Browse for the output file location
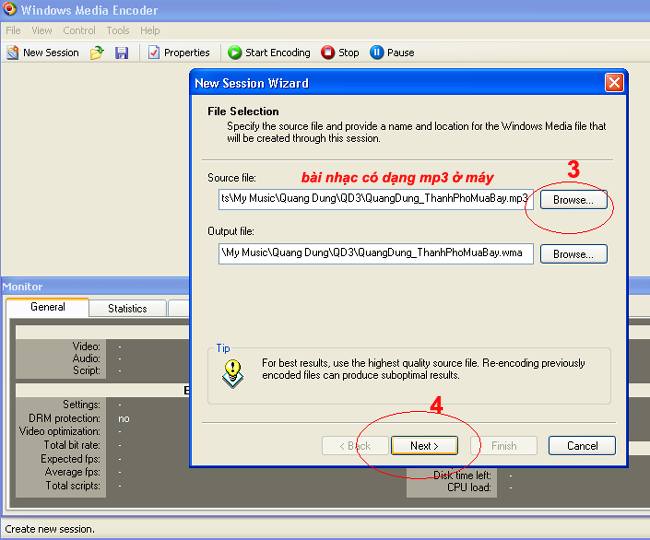 tap(573, 254)
